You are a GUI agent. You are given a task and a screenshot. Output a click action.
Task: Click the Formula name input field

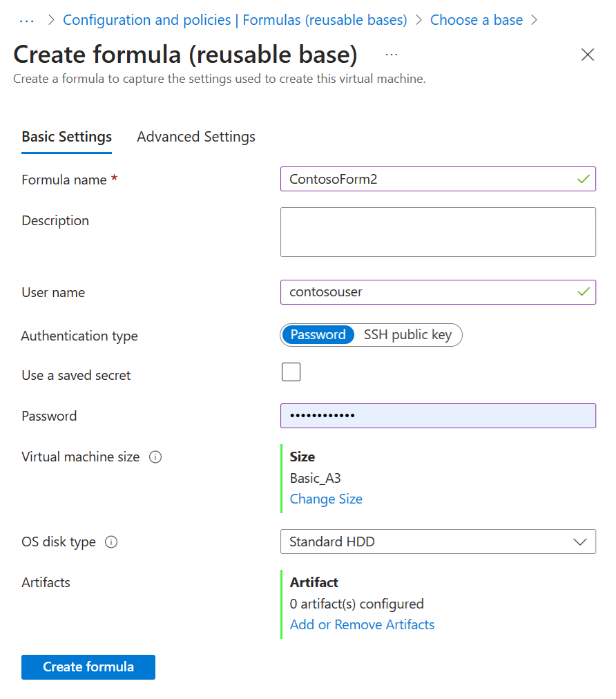tap(430, 179)
